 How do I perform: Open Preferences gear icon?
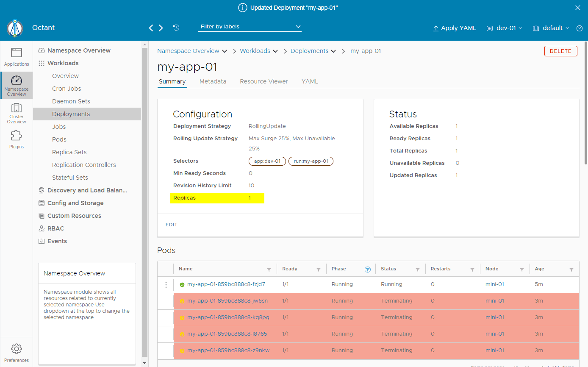17,349
